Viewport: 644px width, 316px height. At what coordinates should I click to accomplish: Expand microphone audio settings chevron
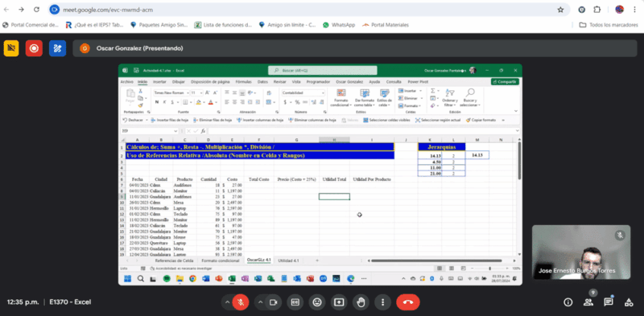click(227, 302)
